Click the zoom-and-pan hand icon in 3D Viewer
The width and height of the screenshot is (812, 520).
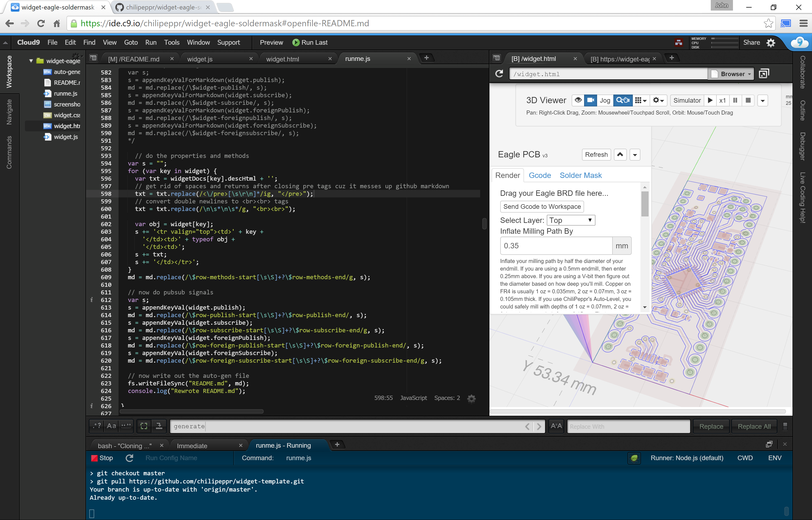point(623,100)
